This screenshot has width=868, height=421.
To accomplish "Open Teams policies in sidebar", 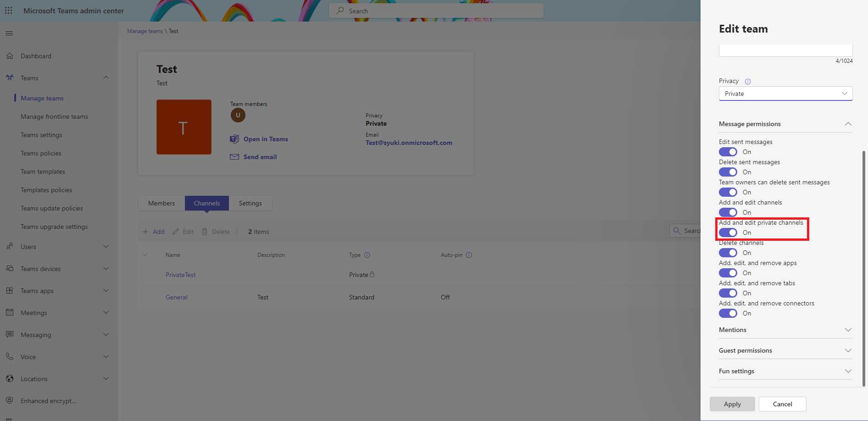I will (x=41, y=153).
